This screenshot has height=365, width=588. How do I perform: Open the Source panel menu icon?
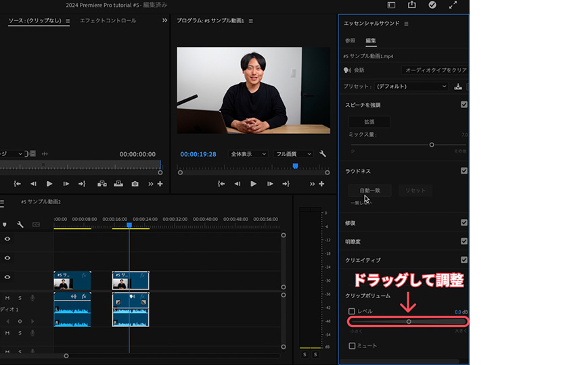[x=68, y=21]
